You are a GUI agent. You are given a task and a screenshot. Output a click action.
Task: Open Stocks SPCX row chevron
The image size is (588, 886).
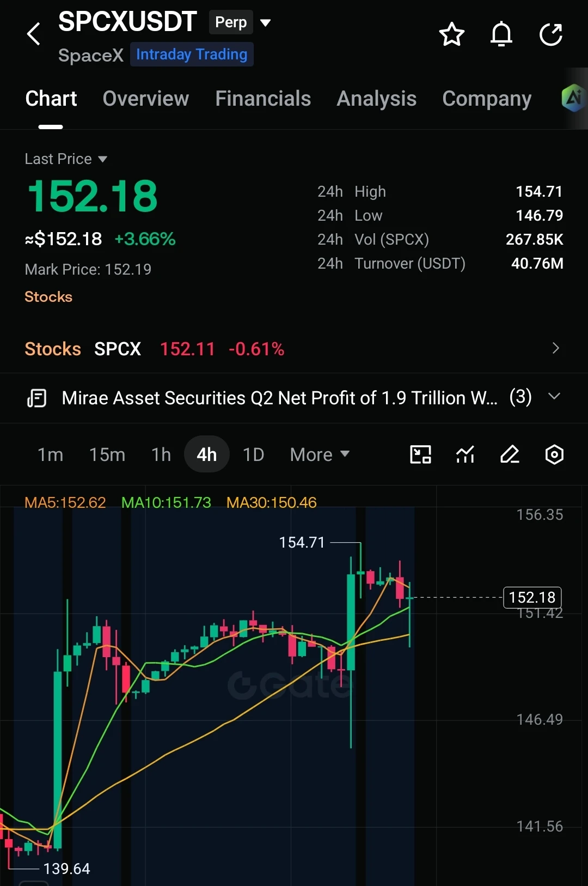[555, 348]
